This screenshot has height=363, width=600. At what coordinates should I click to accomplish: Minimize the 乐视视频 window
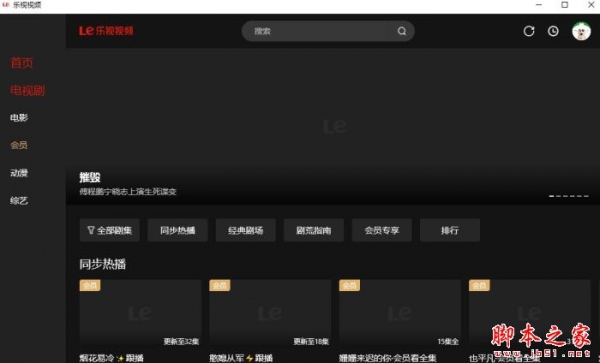(x=539, y=5)
